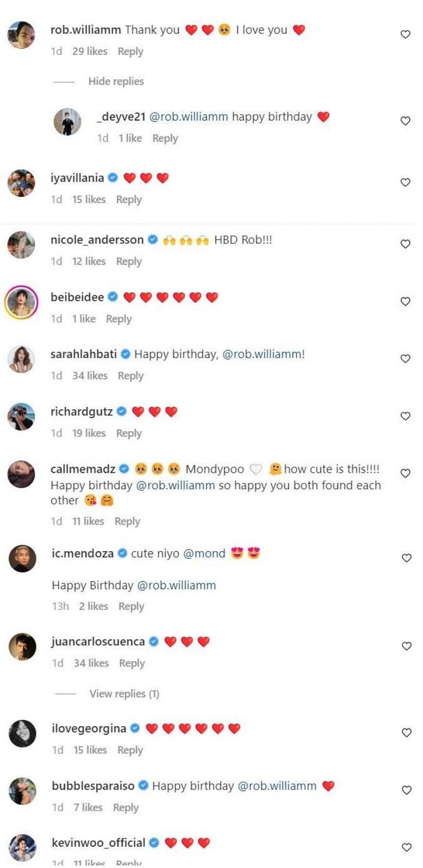423x868 pixels.
Task: Reply to sarahlahbati's comment
Action: [x=131, y=376]
